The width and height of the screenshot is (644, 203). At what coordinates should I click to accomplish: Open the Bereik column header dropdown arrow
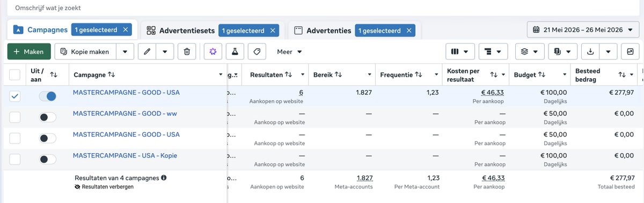click(370, 74)
